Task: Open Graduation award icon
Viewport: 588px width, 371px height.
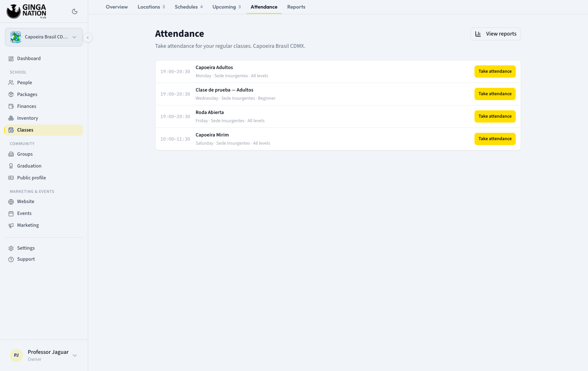Action: pos(11,166)
